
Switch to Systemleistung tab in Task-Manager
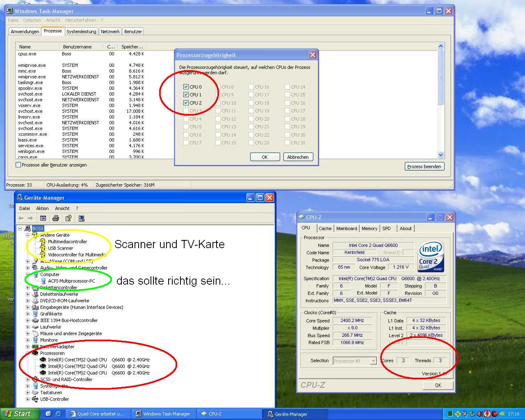pos(81,32)
